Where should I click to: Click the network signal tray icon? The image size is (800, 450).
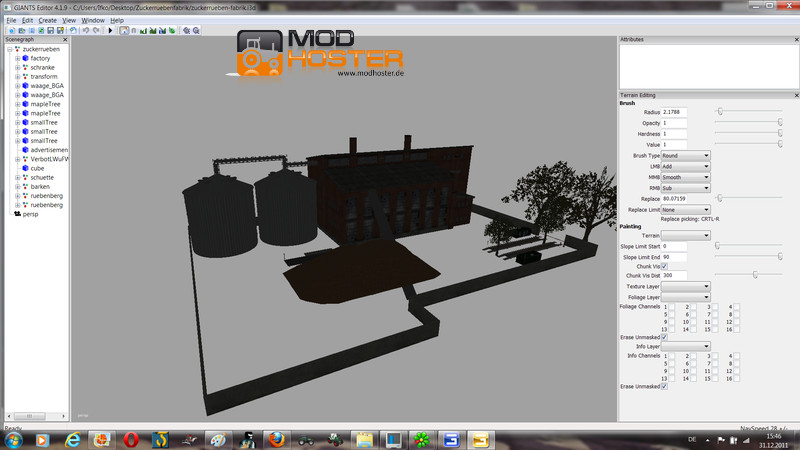pos(746,440)
